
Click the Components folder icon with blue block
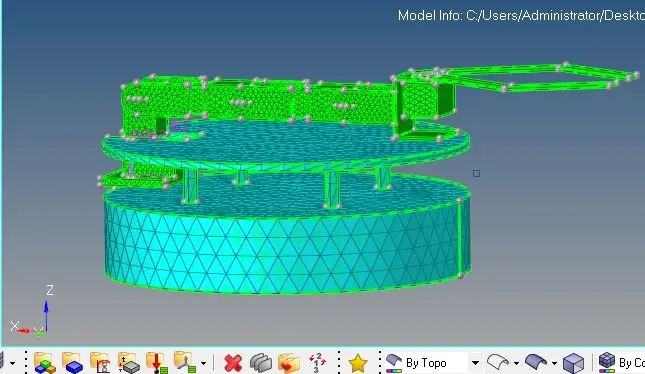pos(72,362)
